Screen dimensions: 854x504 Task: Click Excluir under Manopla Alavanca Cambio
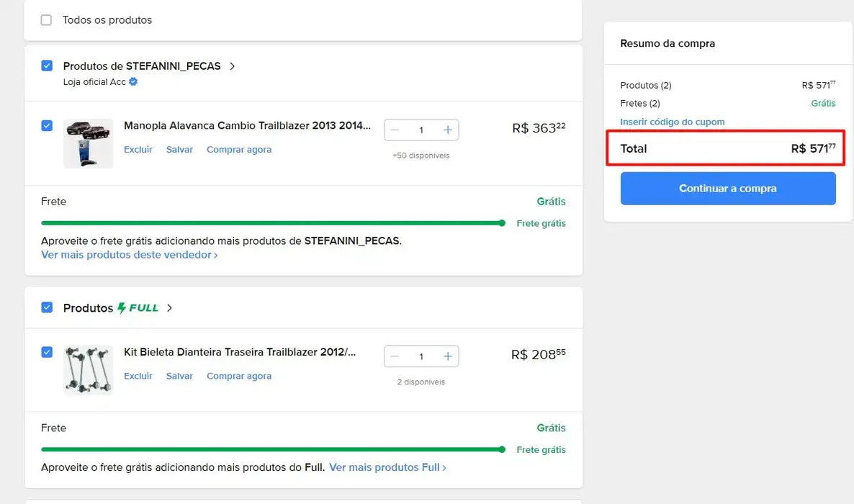pyautogui.click(x=138, y=150)
